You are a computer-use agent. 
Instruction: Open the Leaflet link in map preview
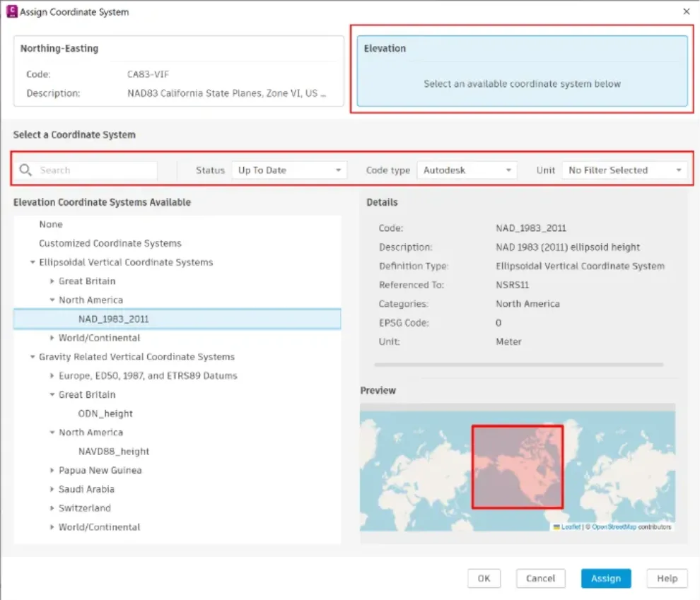(570, 527)
